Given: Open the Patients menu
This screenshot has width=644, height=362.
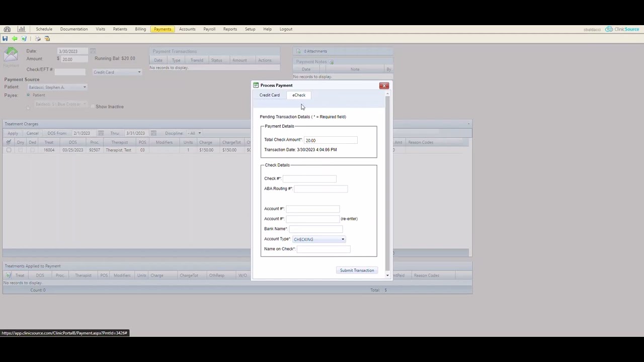Looking at the screenshot, I should [120, 29].
